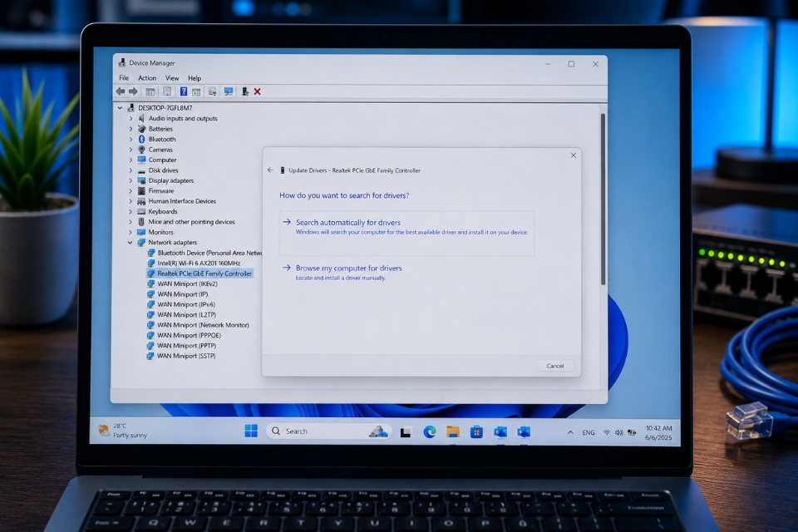Image resolution: width=798 pixels, height=532 pixels.
Task: Click the red X Uninstall device icon
Action: 257,91
